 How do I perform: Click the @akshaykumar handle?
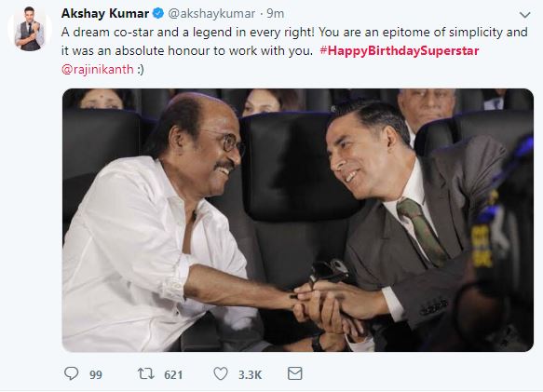(211, 14)
